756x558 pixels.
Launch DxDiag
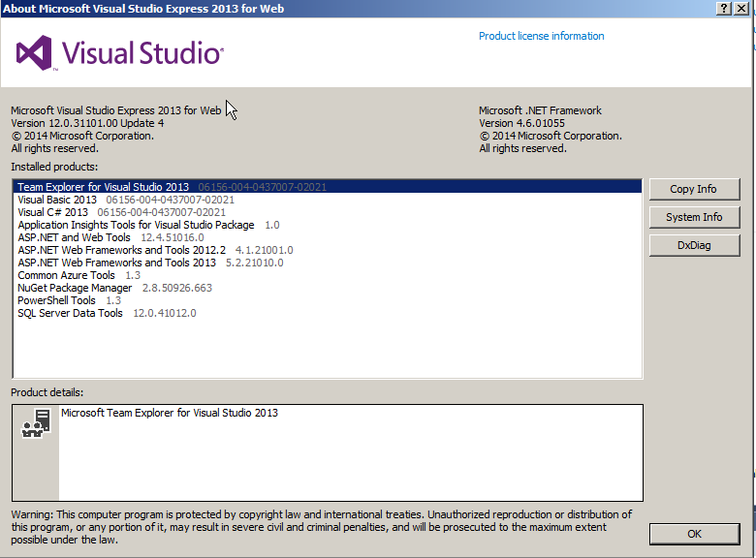(x=694, y=245)
